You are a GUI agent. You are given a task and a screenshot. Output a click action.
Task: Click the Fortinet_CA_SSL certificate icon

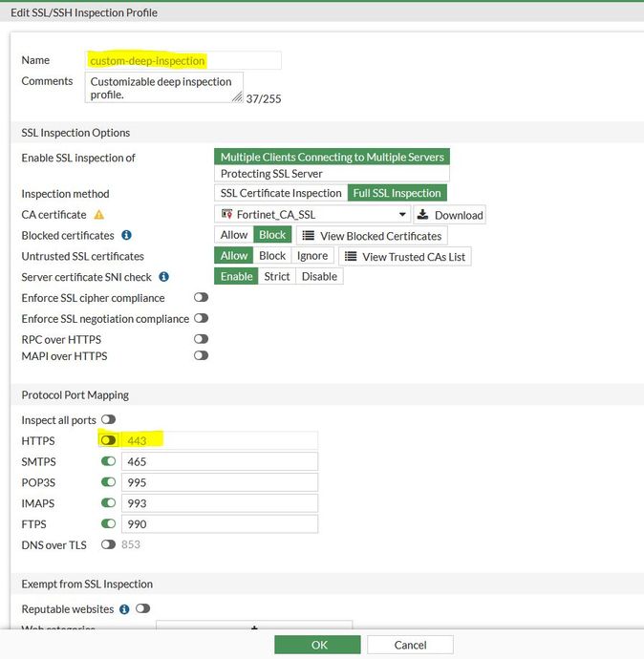[x=227, y=214]
